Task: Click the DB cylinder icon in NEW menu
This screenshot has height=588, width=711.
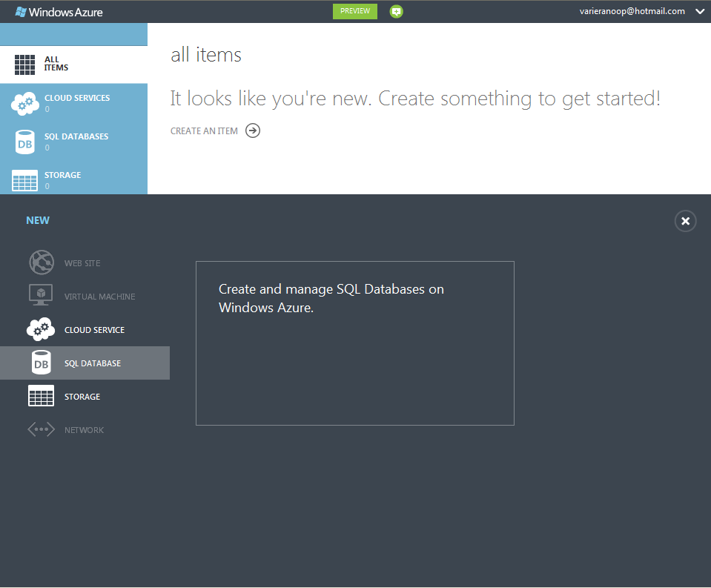Action: tap(42, 363)
